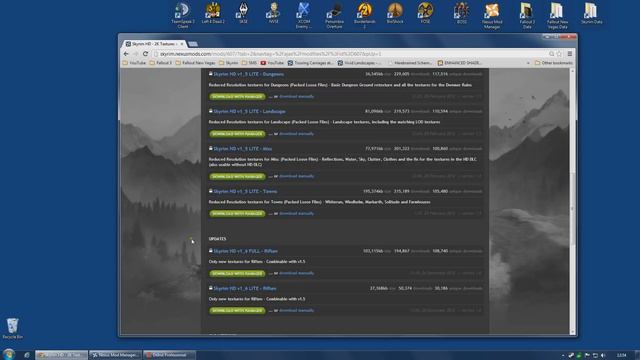Download FULL Riften update with manager

(237, 273)
